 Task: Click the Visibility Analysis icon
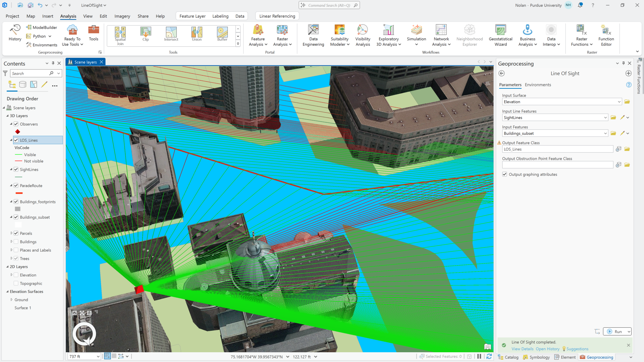(362, 35)
